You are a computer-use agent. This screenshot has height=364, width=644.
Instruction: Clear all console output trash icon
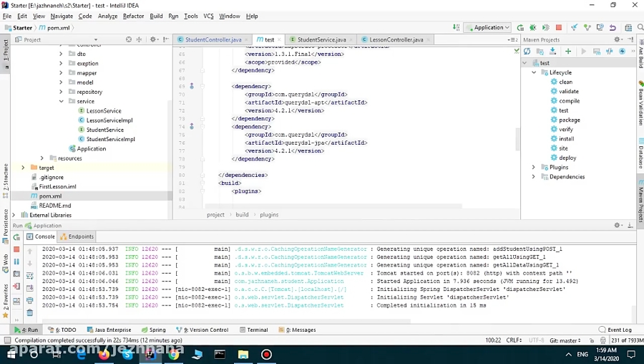click(x=30, y=313)
